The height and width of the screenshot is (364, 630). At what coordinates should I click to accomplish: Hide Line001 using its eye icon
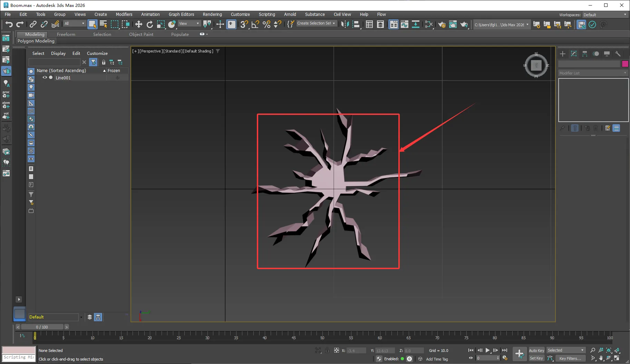tap(45, 78)
